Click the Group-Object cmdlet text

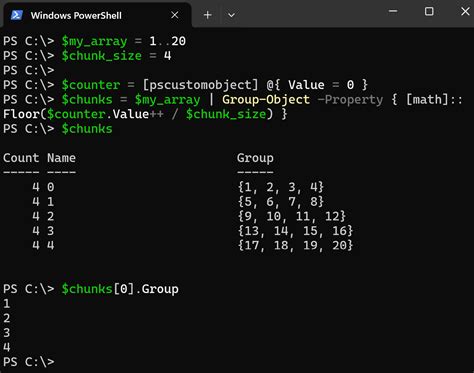coord(266,100)
